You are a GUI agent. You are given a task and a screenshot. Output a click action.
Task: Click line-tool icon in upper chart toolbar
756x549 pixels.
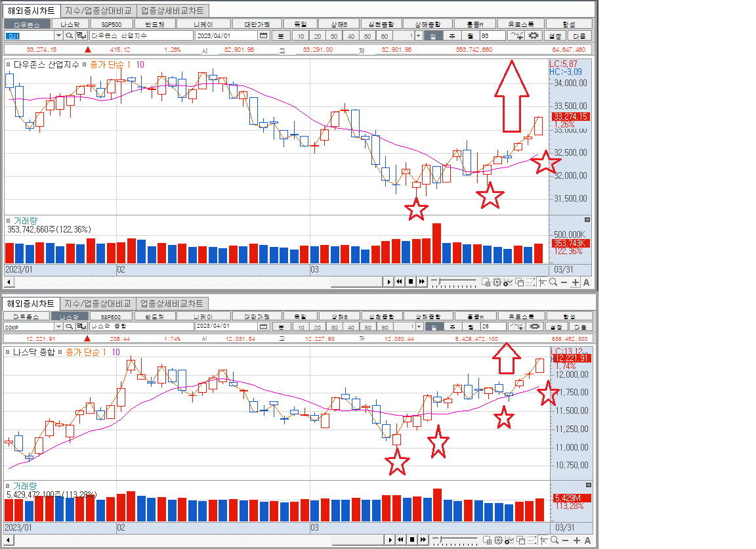(517, 35)
